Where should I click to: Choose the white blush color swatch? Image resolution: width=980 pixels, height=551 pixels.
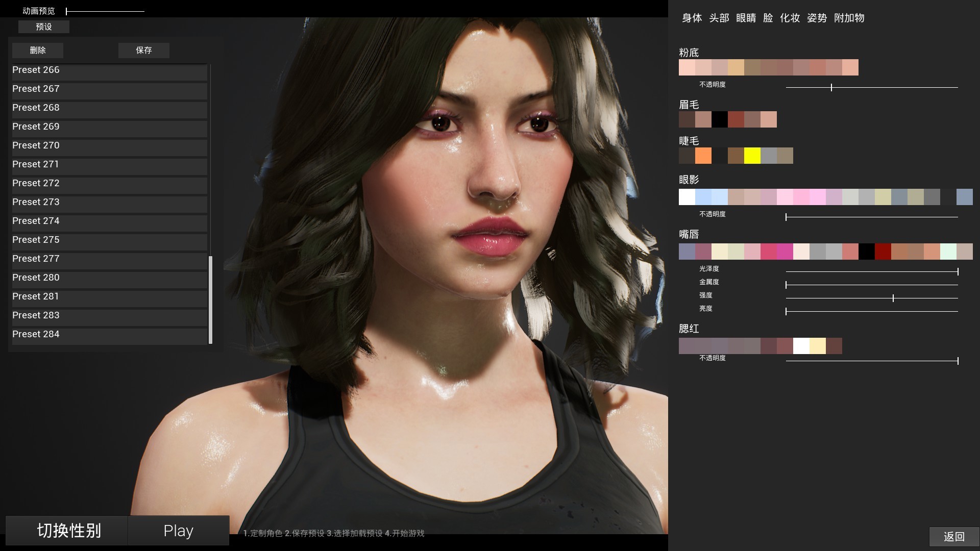click(801, 346)
